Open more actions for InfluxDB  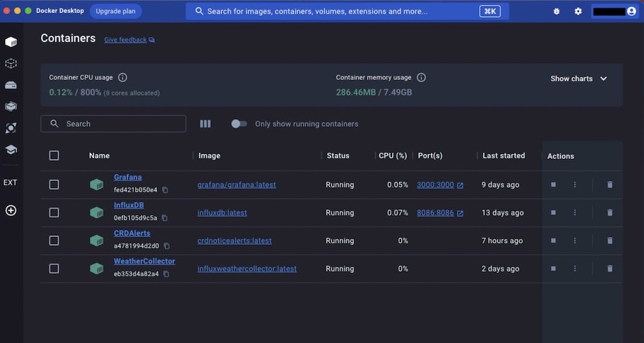click(x=575, y=212)
